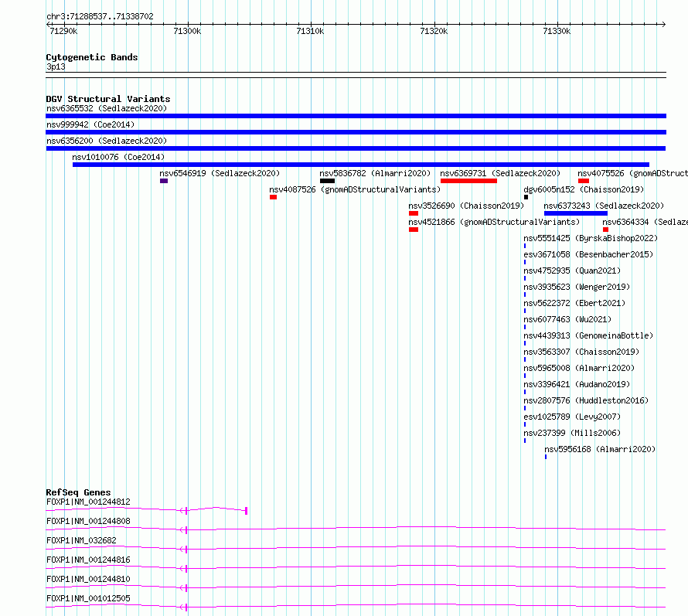
Task: Select nsv4439313 (GenomeinaBottle) label
Action: tap(588, 335)
